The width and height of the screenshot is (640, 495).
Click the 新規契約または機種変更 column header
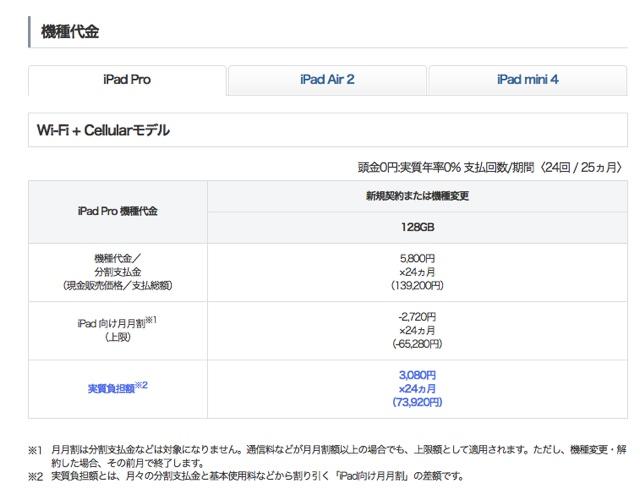(x=417, y=196)
